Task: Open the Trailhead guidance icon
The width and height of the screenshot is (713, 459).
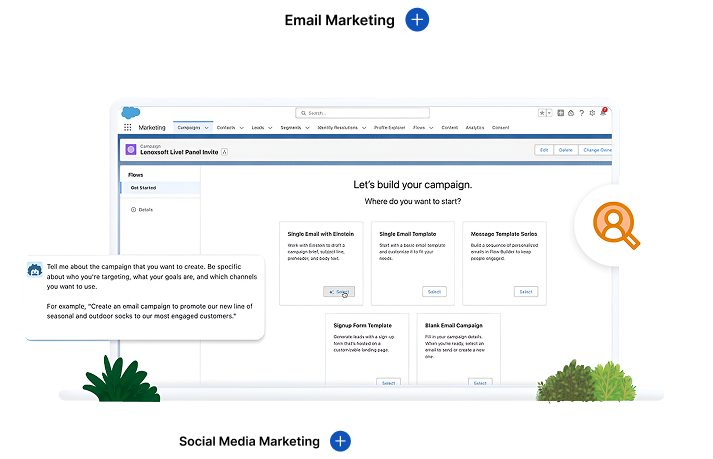Action: point(571,113)
